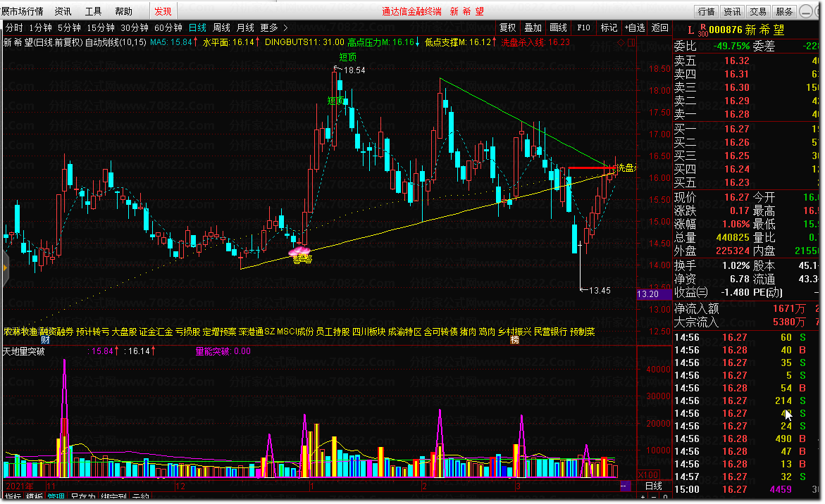This screenshot has width=825, height=504.
Task: Click the 管理 tab at bottom
Action: (56, 497)
